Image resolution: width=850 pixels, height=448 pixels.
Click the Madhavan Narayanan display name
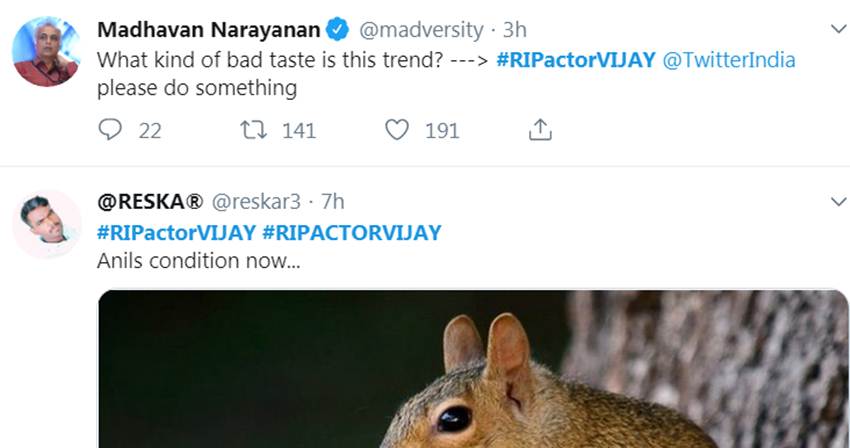(x=208, y=30)
